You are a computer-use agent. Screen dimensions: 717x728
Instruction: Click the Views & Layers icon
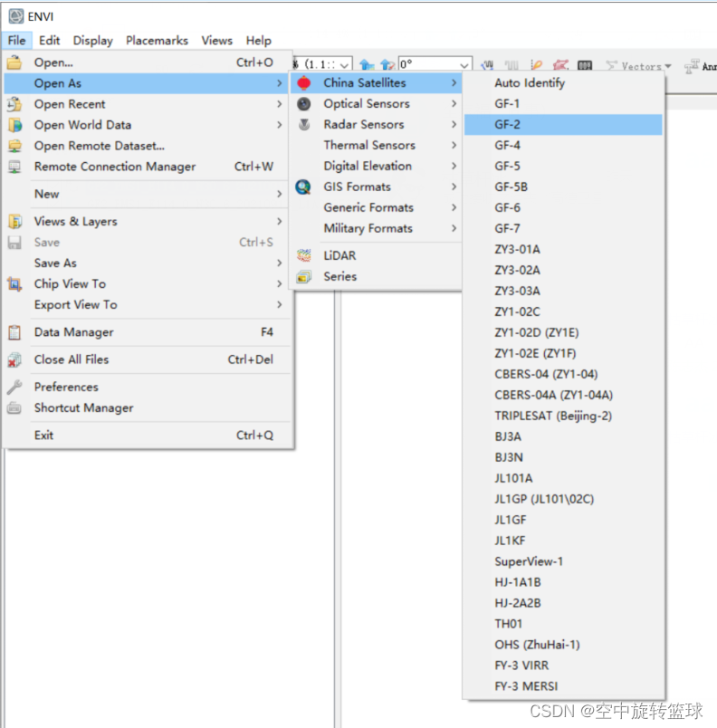tap(14, 222)
